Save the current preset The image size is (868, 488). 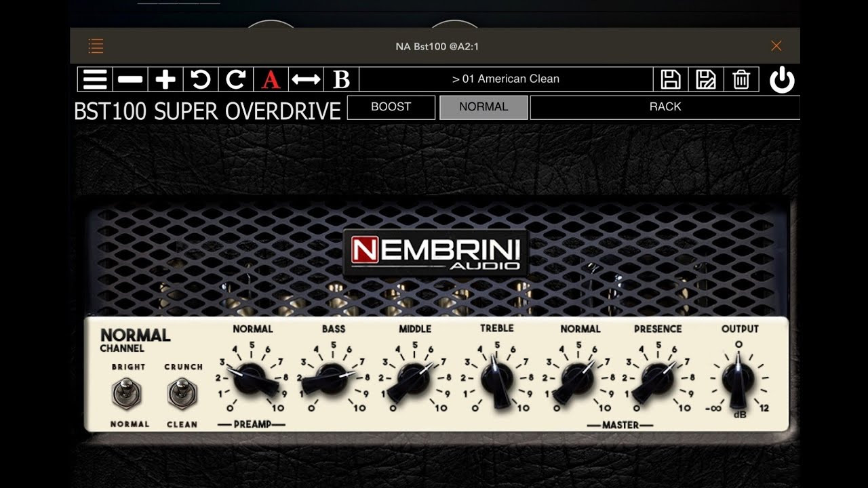click(x=671, y=79)
